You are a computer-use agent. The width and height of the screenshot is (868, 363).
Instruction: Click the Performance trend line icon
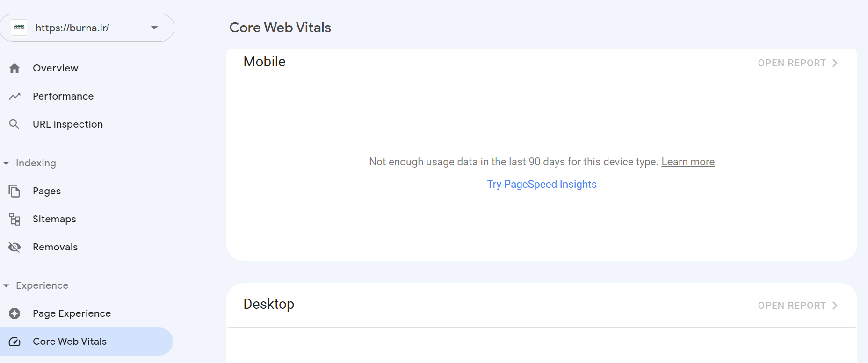14,96
